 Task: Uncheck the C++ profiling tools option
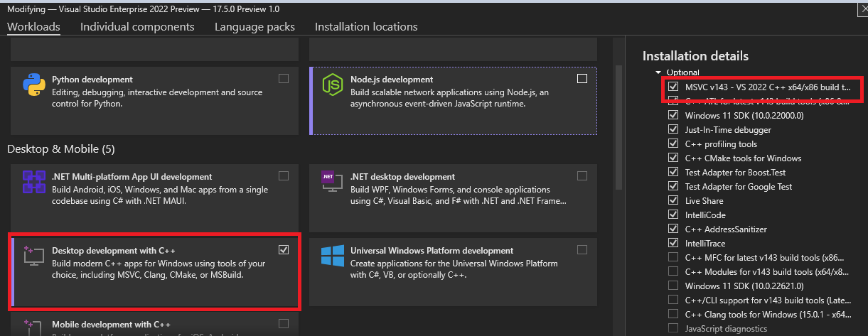[x=673, y=143]
